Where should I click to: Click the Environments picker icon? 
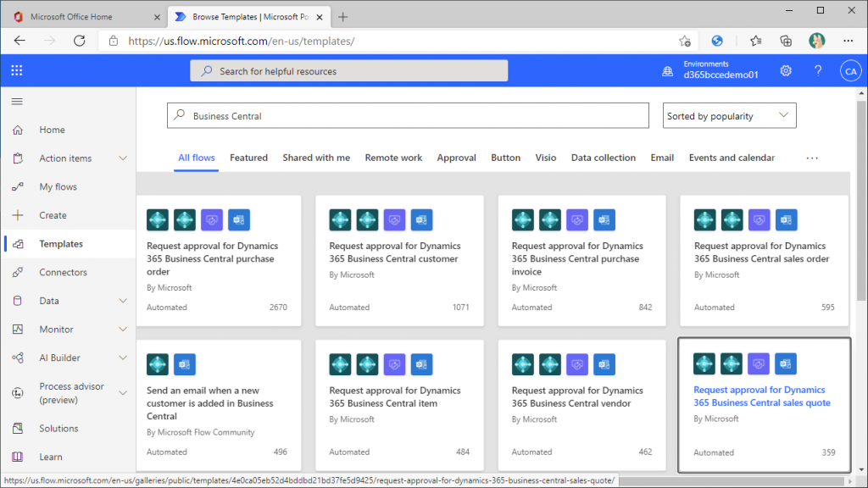point(668,71)
